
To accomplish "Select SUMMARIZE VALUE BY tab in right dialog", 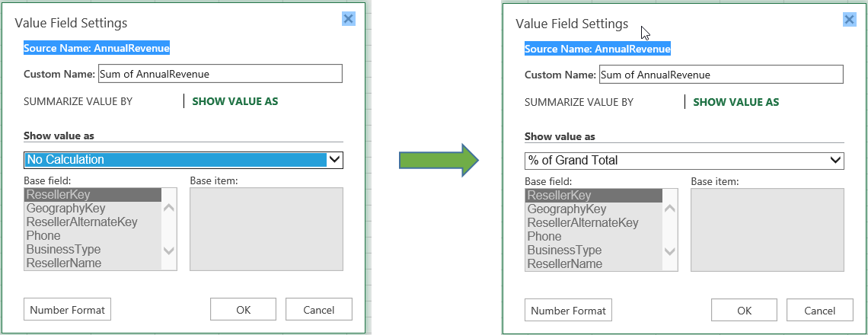I will (x=579, y=102).
